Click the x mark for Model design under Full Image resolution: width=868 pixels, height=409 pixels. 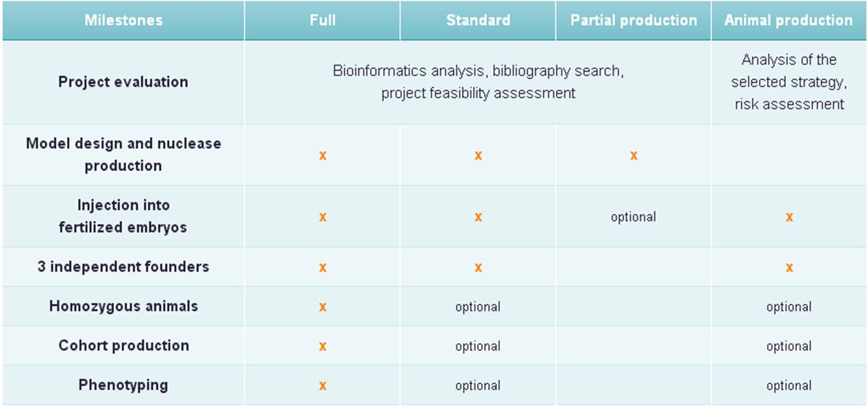pyautogui.click(x=322, y=156)
